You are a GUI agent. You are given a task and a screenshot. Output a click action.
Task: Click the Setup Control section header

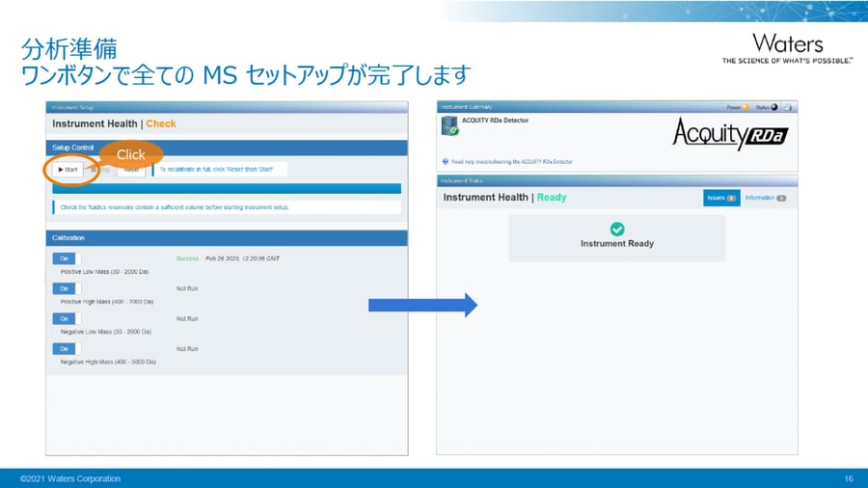point(227,148)
